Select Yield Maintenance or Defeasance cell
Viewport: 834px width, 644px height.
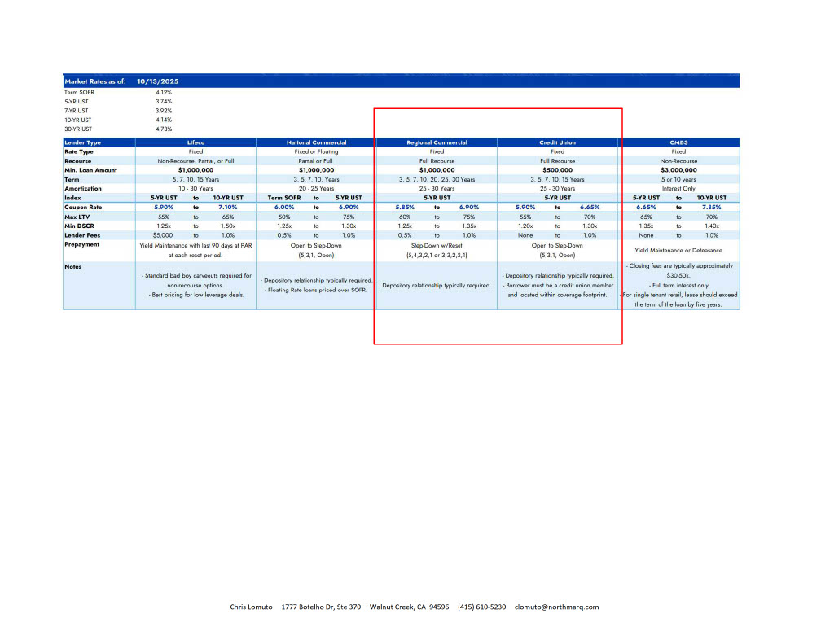coord(678,250)
